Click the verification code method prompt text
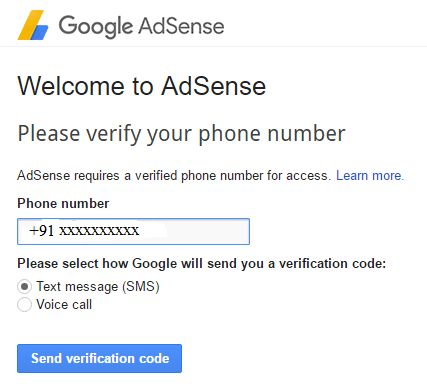This screenshot has width=427, height=388. click(x=202, y=264)
